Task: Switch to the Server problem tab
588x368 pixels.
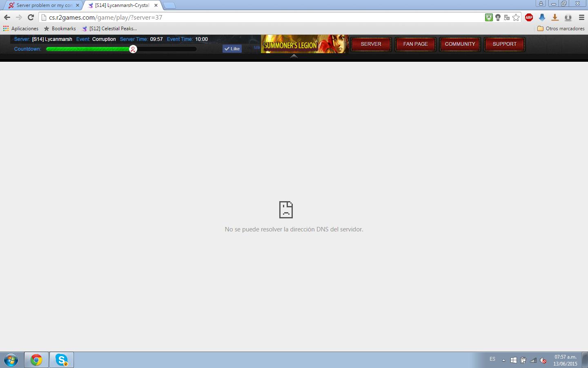Action: (43, 5)
